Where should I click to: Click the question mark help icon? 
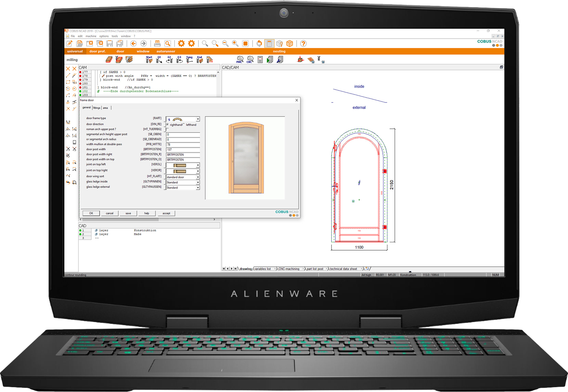click(303, 43)
